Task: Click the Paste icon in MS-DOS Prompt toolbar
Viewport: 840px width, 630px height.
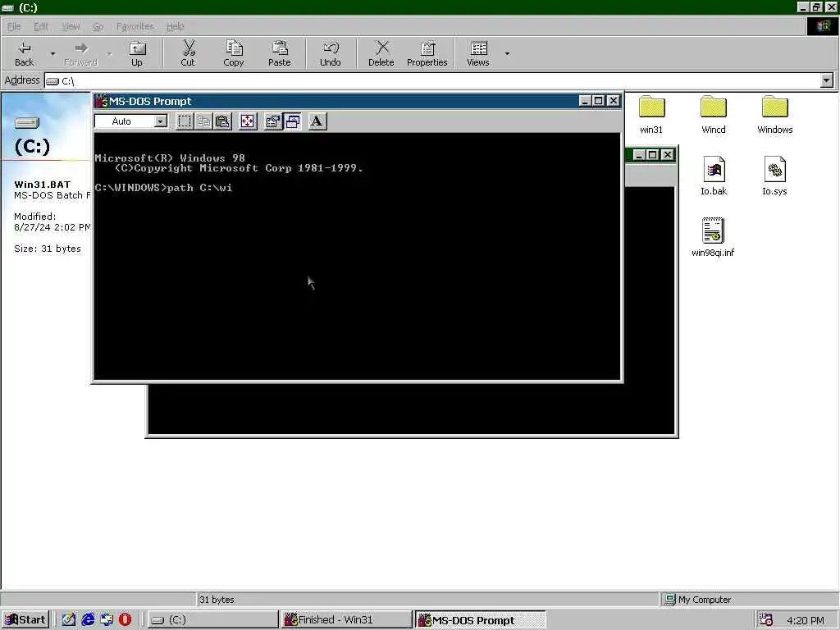Action: (223, 121)
